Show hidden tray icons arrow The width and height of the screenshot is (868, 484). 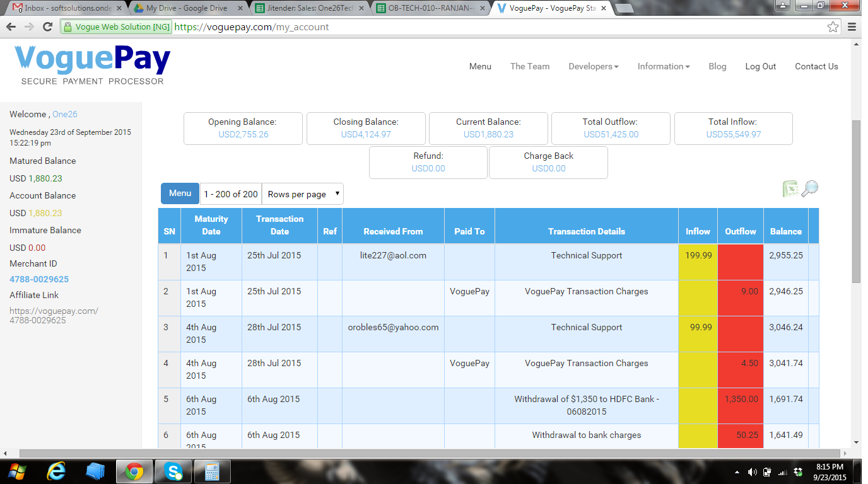[x=737, y=472]
